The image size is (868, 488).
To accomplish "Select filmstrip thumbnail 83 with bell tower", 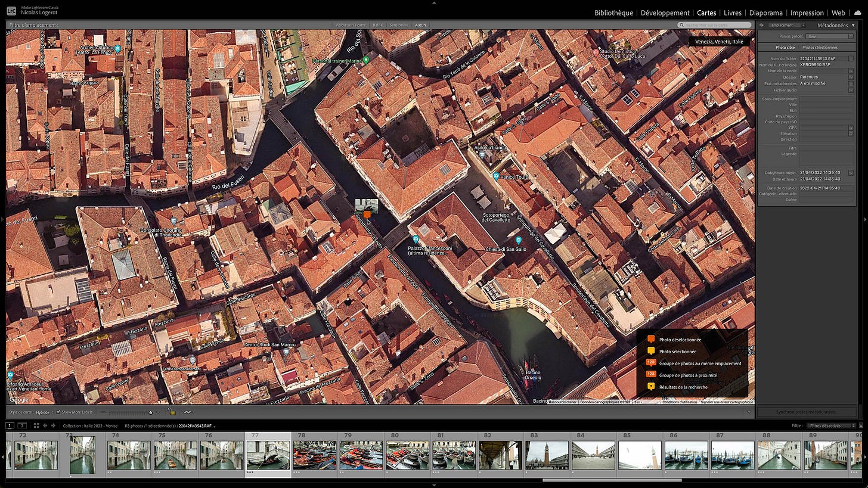I will pyautogui.click(x=547, y=455).
